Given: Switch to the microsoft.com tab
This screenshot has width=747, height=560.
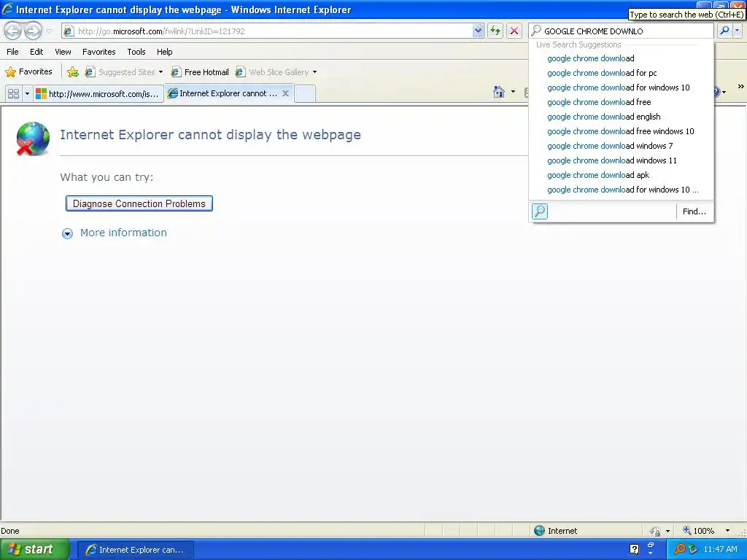Looking at the screenshot, I should 98,94.
